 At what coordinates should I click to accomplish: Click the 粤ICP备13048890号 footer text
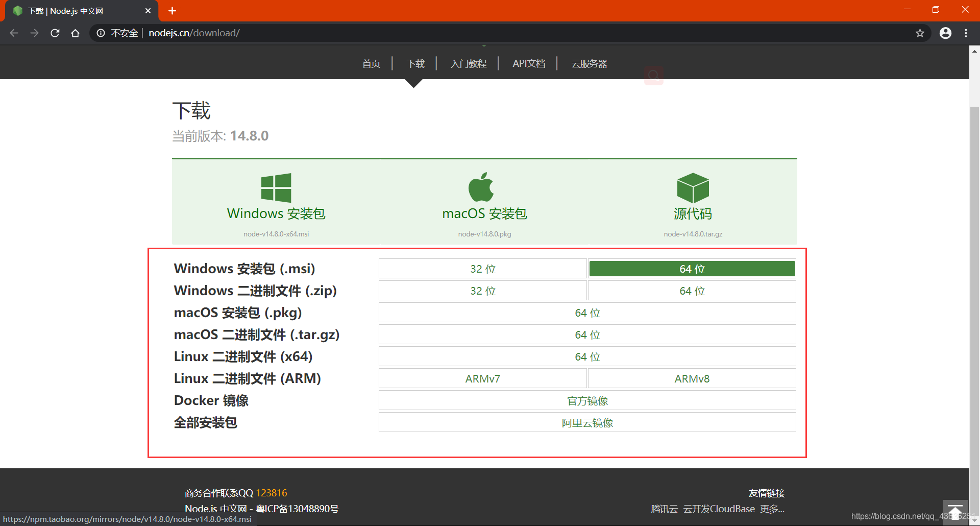(x=297, y=509)
